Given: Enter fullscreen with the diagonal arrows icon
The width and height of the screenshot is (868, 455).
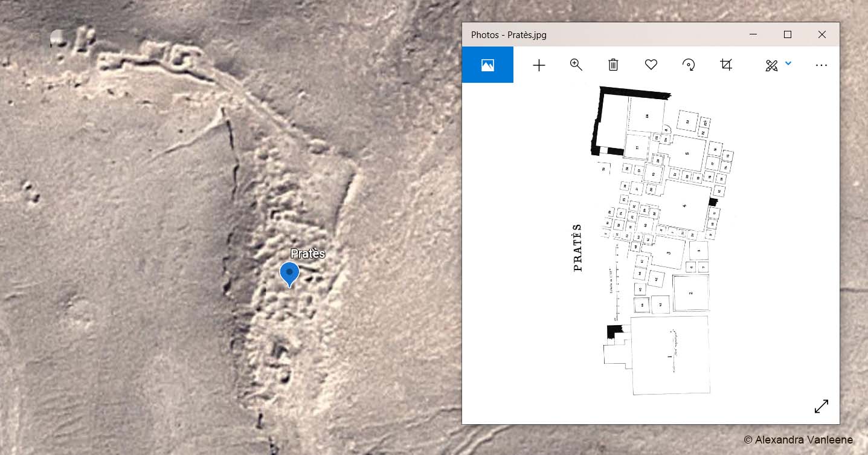Looking at the screenshot, I should (821, 407).
